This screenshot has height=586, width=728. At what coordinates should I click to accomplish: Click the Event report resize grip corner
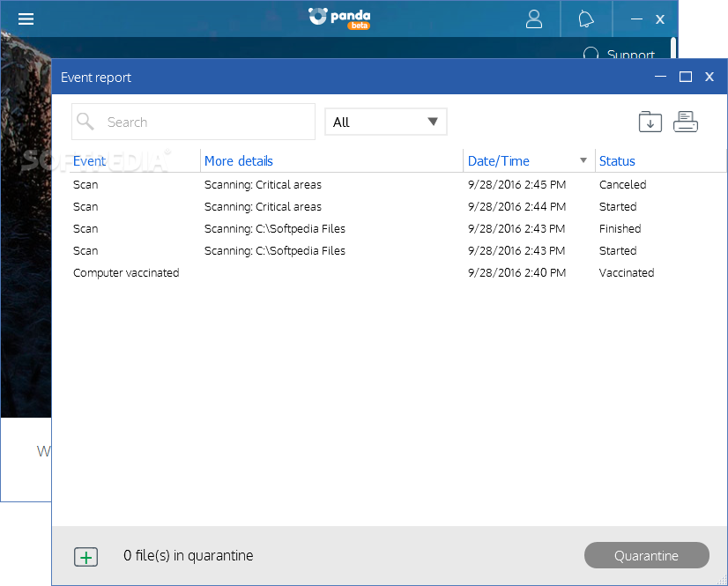[722, 580]
